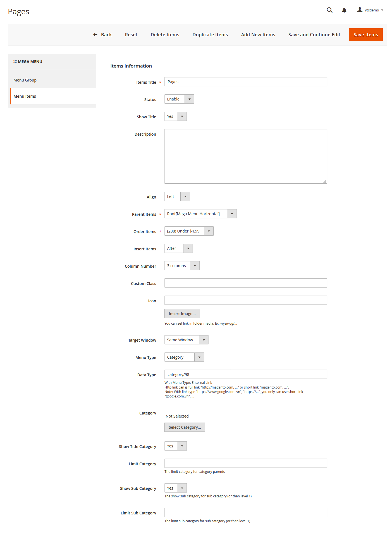This screenshot has width=392, height=544.
Task: Open the Align dropdown
Action: (177, 196)
